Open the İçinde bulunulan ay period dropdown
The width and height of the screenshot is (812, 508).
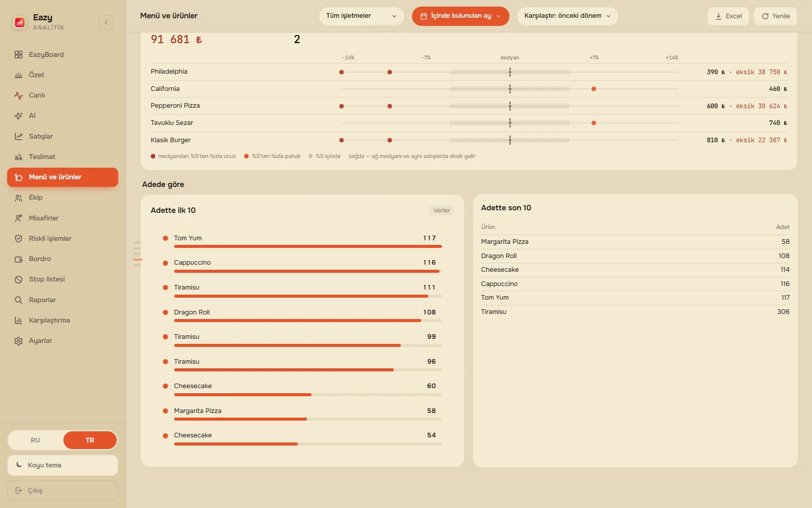(460, 16)
